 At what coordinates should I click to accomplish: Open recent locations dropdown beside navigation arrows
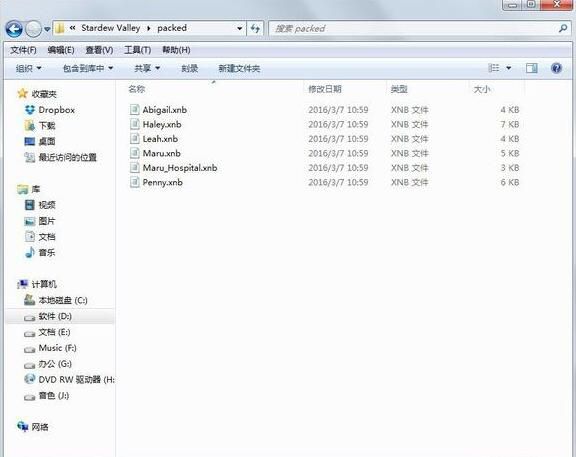click(x=47, y=29)
